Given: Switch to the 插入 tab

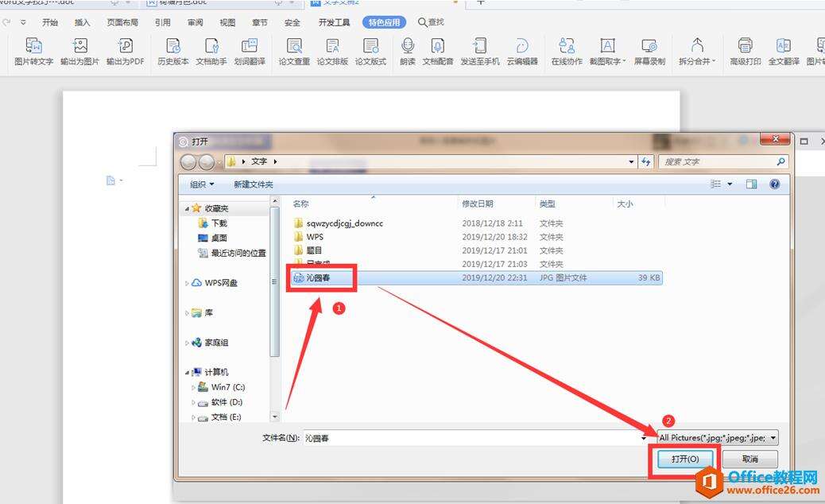Looking at the screenshot, I should tap(82, 22).
